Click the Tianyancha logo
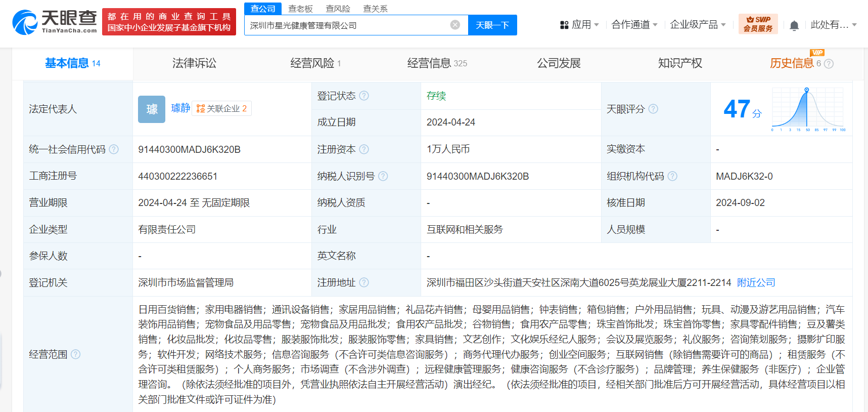The image size is (868, 412). 55,22
